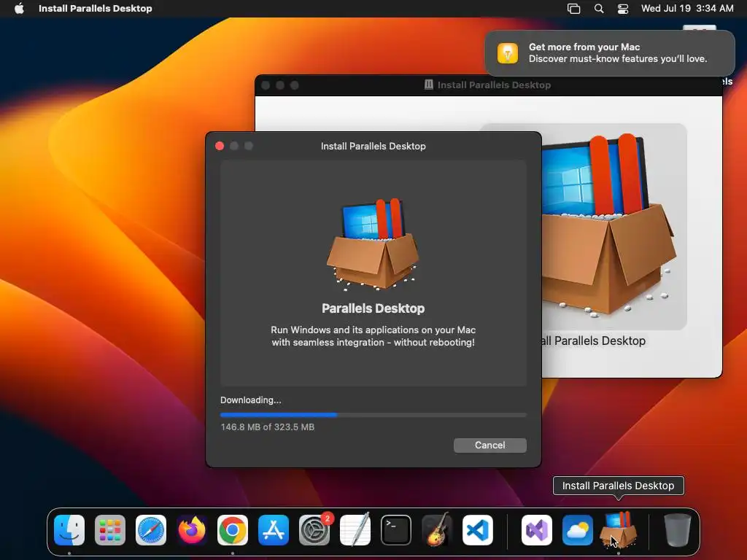Viewport: 747px width, 560px height.
Task: Open Stage Manager windows icon in menu bar
Action: pos(573,9)
